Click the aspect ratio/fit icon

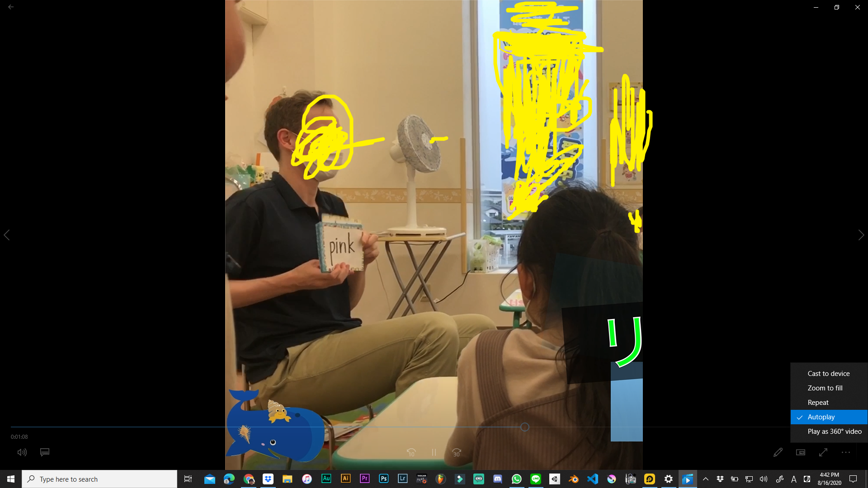point(801,452)
